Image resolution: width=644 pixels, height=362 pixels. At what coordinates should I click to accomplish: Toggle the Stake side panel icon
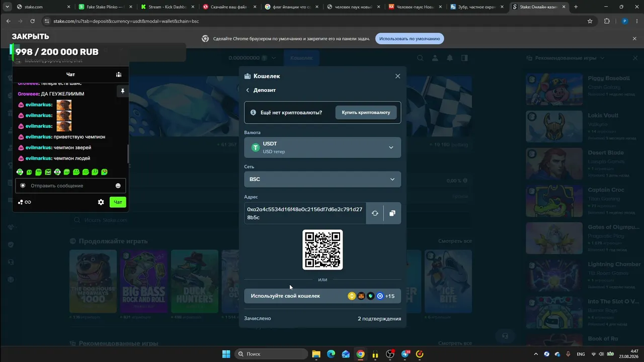tap(464, 58)
